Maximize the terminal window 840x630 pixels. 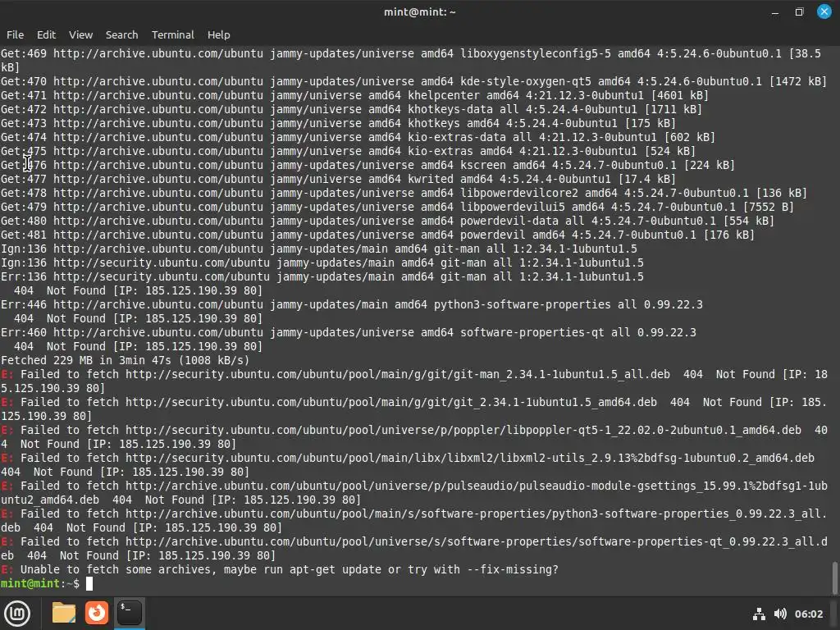(799, 11)
